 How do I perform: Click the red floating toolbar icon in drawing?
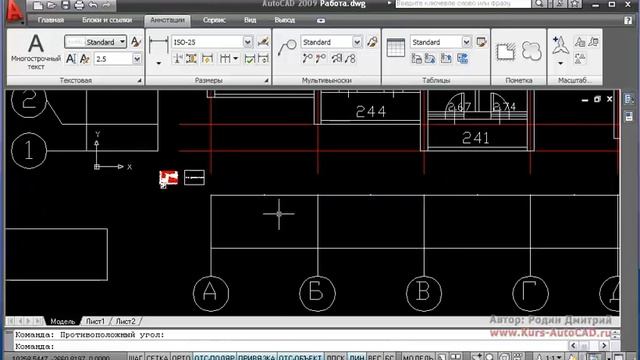169,179
